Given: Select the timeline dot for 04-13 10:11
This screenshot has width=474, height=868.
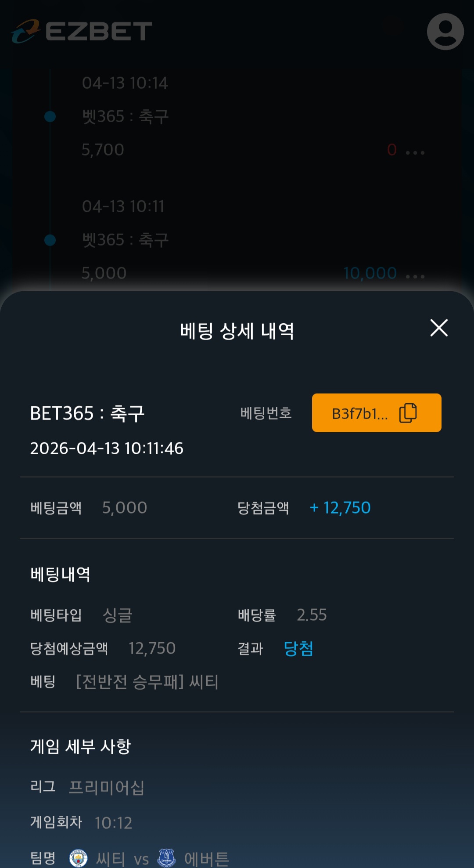Looking at the screenshot, I should pyautogui.click(x=50, y=240).
